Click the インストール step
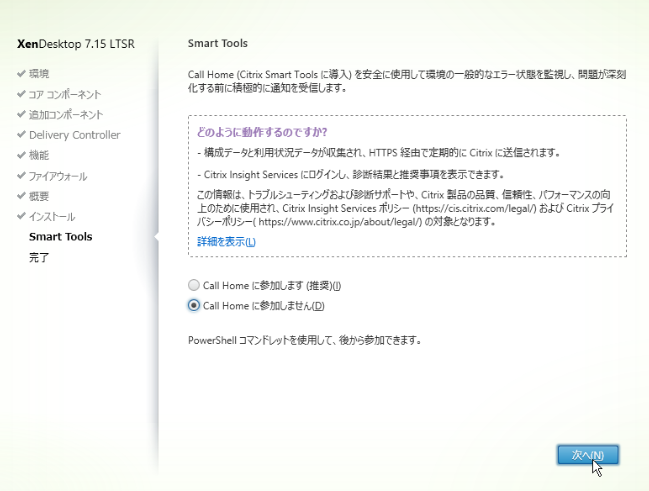Viewport: 649px width, 491px height. (52, 217)
